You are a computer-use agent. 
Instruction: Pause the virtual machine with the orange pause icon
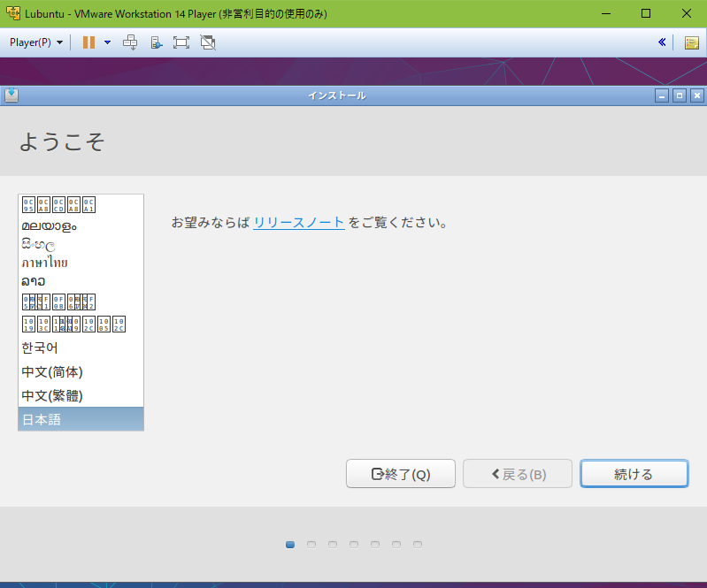pyautogui.click(x=88, y=42)
